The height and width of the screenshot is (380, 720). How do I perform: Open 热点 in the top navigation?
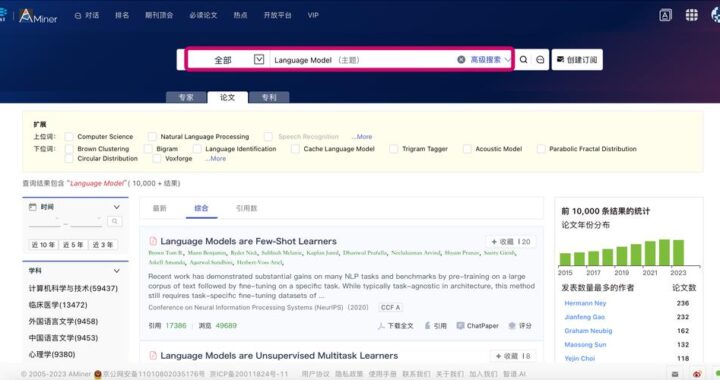point(240,15)
